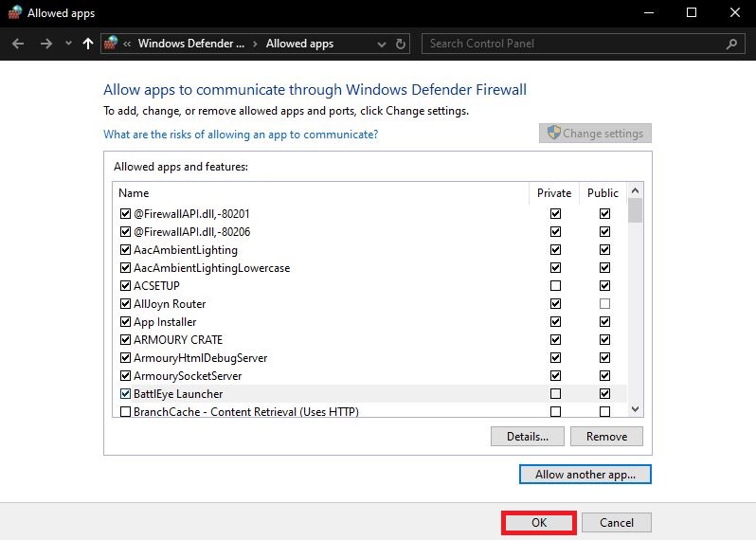Select the Windows Defender breadcrumb item

(x=191, y=44)
